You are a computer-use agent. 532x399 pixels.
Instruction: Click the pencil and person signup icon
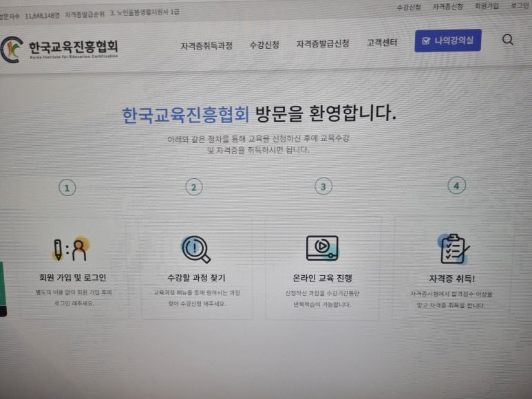tap(71, 250)
